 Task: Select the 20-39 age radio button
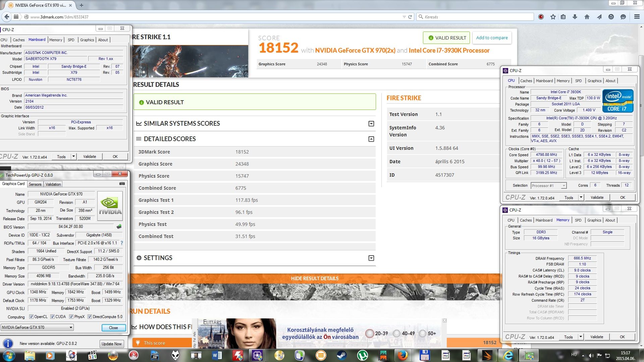[x=370, y=334]
